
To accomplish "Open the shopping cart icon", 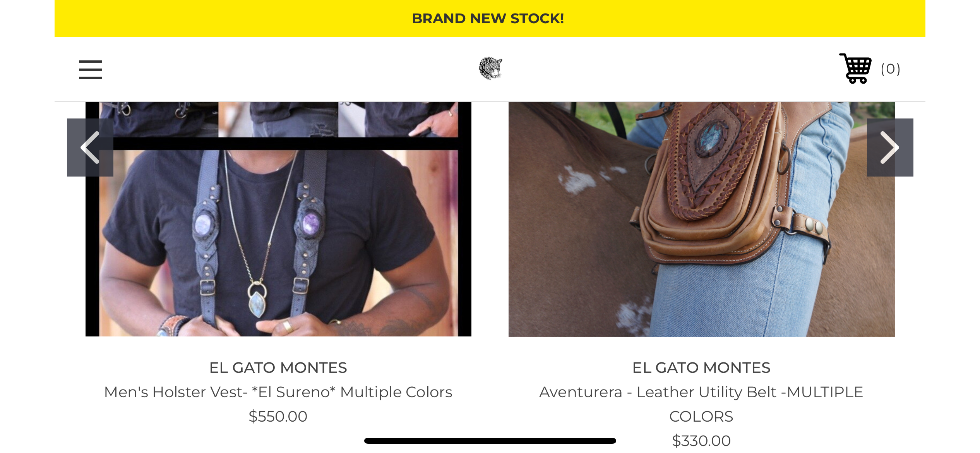I will coord(855,69).
